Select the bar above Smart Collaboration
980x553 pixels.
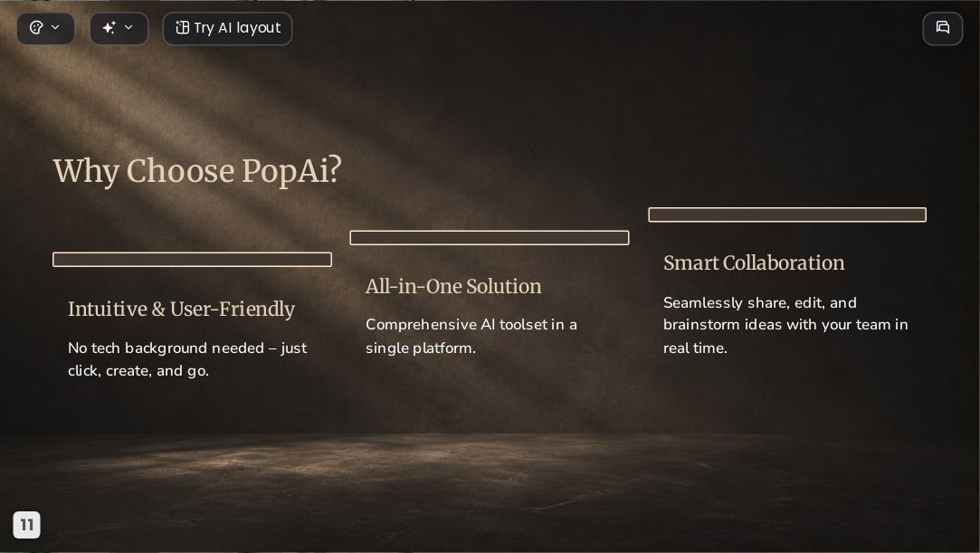tap(787, 215)
